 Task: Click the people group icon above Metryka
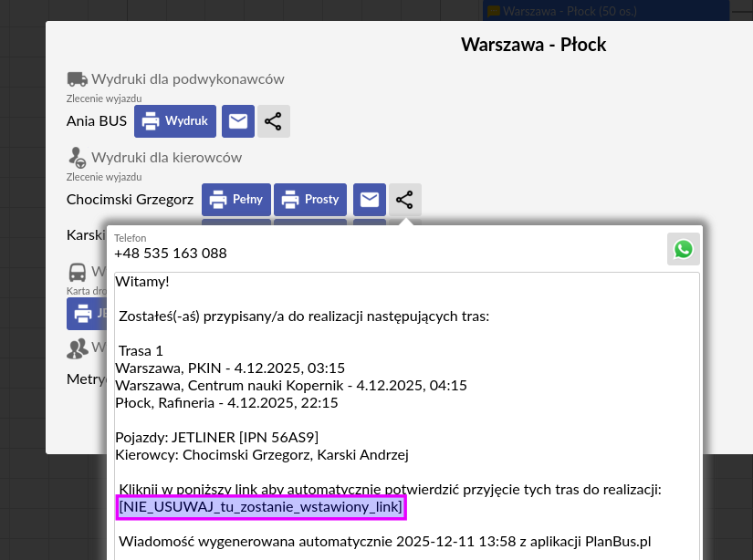(x=78, y=347)
